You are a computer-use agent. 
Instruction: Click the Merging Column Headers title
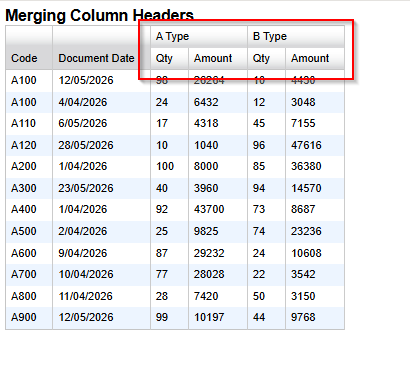(x=99, y=15)
